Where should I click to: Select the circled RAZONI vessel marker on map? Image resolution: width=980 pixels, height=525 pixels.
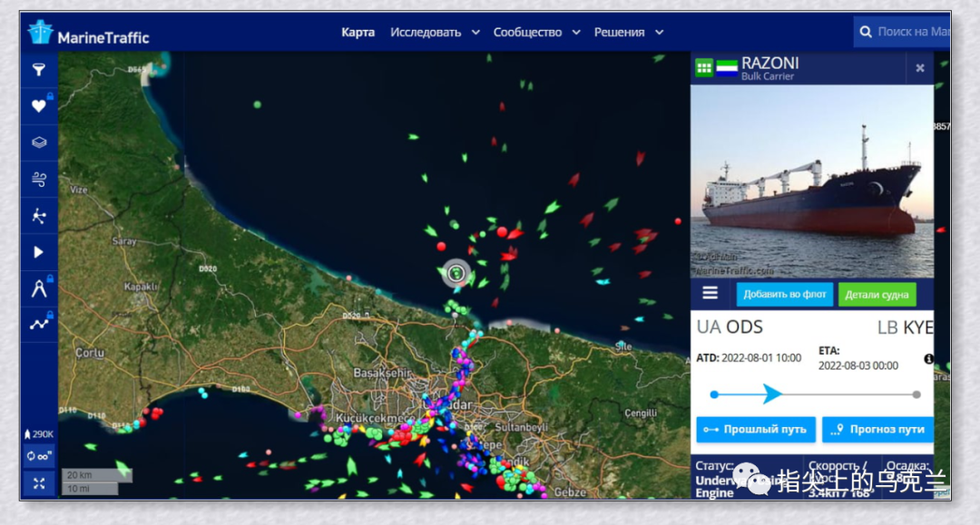(x=456, y=273)
